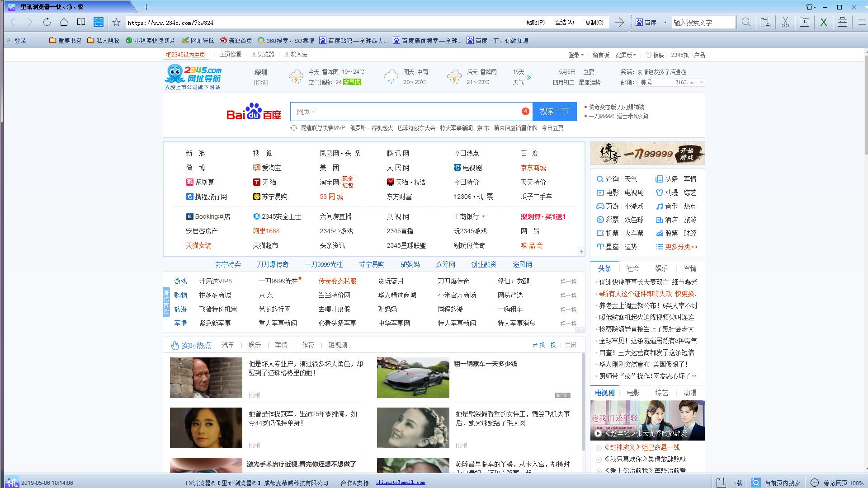
Task: Expand the @163.com mailbox domain dropdown
Action: 701,82
